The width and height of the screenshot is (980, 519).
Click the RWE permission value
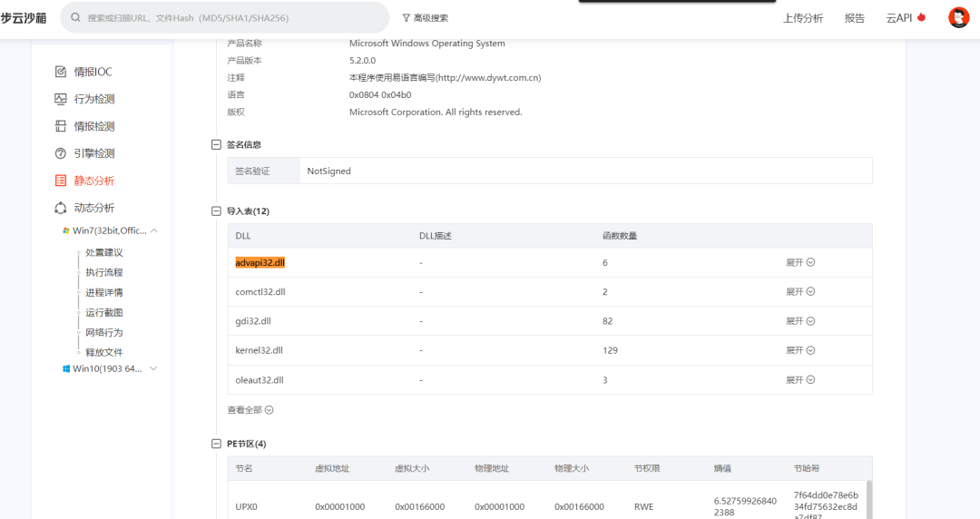click(x=643, y=507)
